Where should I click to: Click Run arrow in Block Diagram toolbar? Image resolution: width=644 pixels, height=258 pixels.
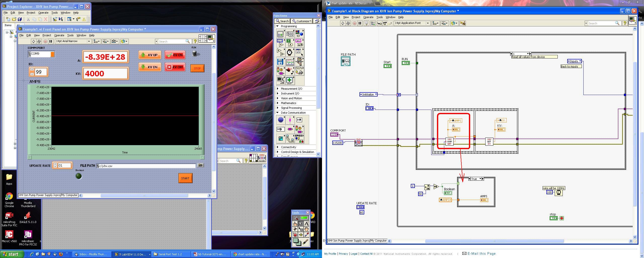(342, 23)
